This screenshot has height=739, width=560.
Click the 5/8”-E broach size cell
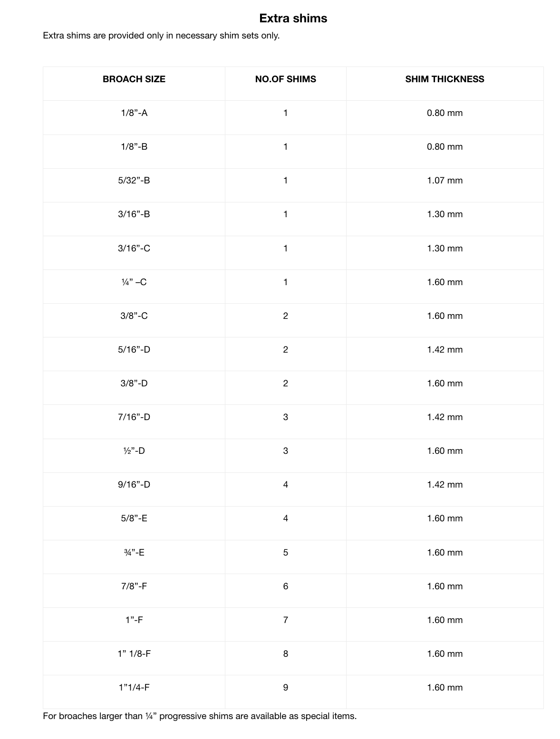134,518
